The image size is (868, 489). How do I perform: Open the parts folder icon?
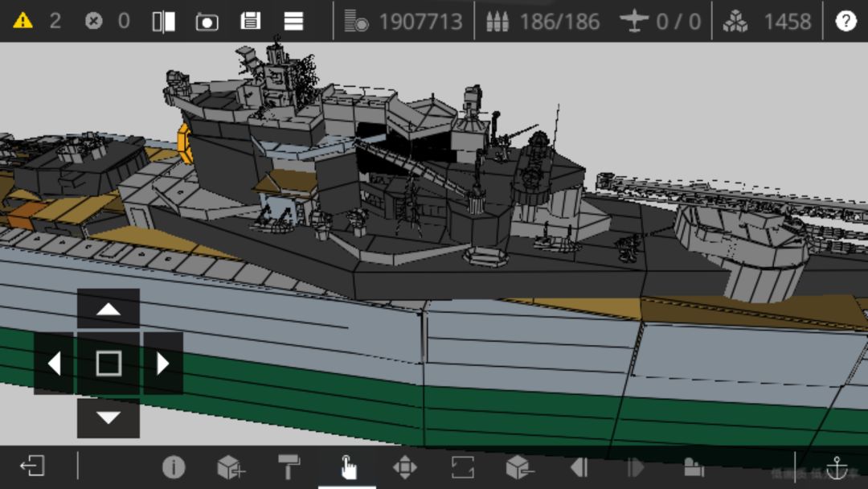tap(694, 466)
